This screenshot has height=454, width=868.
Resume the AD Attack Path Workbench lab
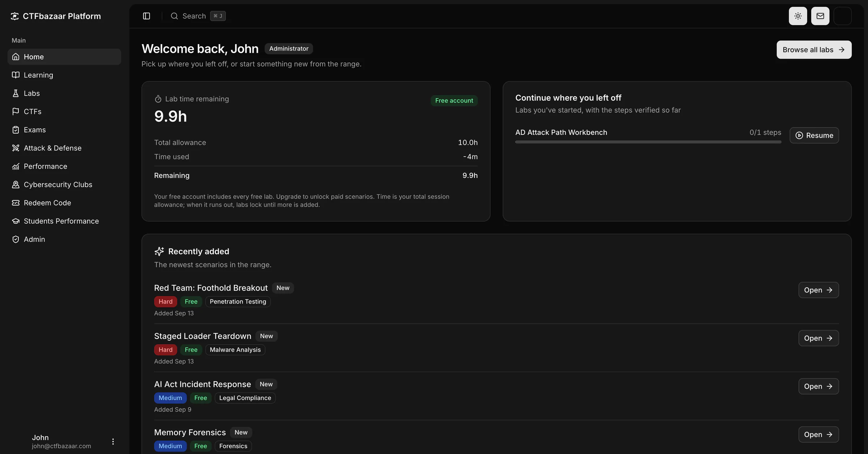[814, 135]
